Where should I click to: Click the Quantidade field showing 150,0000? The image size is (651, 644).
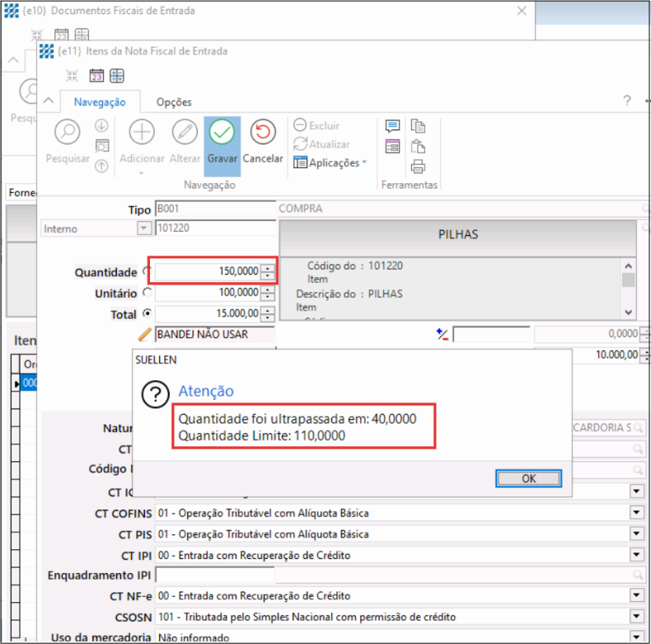pos(208,271)
